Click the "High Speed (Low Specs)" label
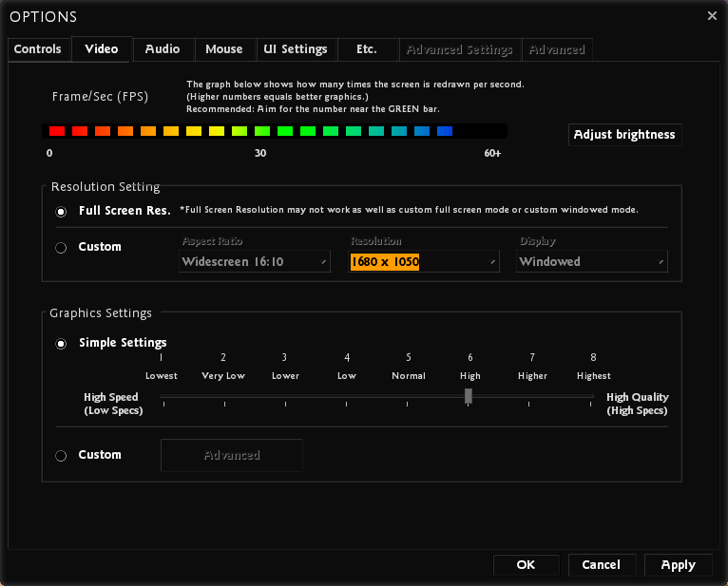Screen dimensions: 728x586 click(113, 404)
